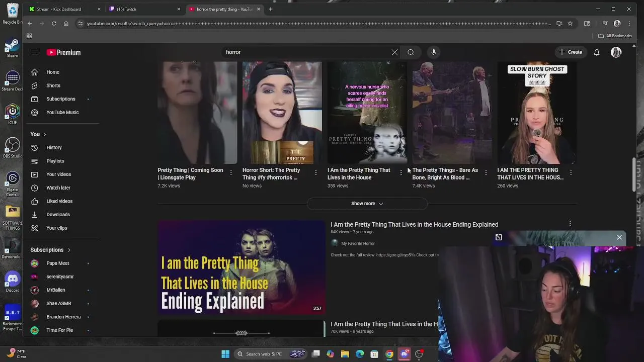This screenshot has height=362, width=644.
Task: Go to YouTube Premium home logo
Action: pos(63,52)
